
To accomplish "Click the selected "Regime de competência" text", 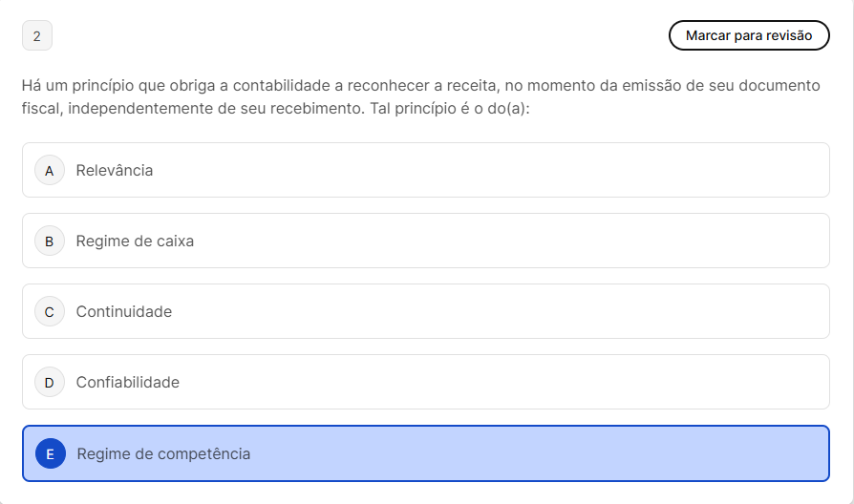I will (x=163, y=453).
